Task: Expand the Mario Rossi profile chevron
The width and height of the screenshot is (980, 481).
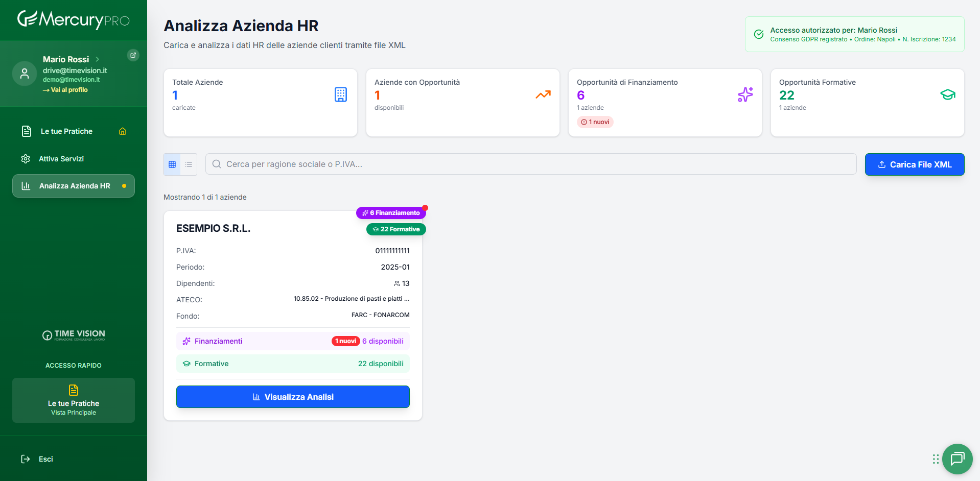Action: click(98, 59)
